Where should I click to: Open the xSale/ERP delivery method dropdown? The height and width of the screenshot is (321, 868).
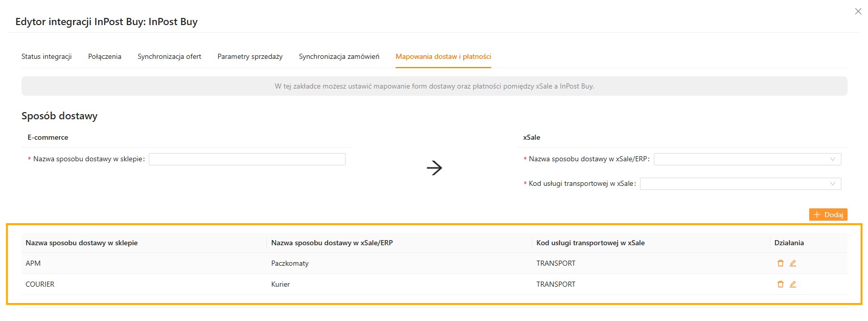747,159
